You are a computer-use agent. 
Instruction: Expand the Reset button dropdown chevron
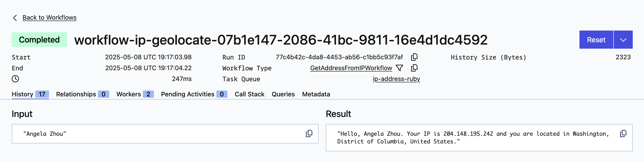pyautogui.click(x=623, y=39)
